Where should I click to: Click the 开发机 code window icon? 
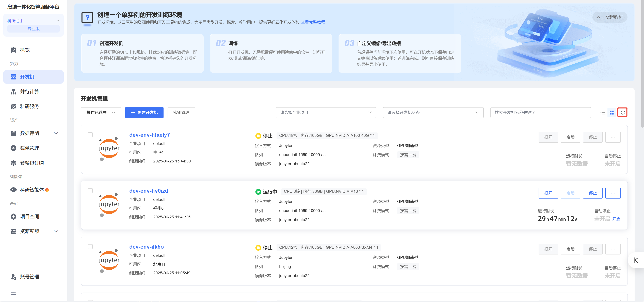pos(13,77)
